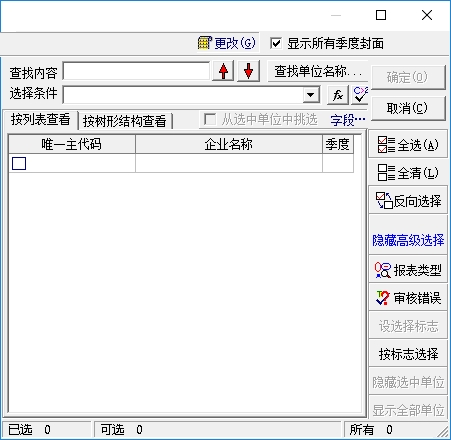Tick the checkbox in the first table row
The image size is (451, 440).
19,163
